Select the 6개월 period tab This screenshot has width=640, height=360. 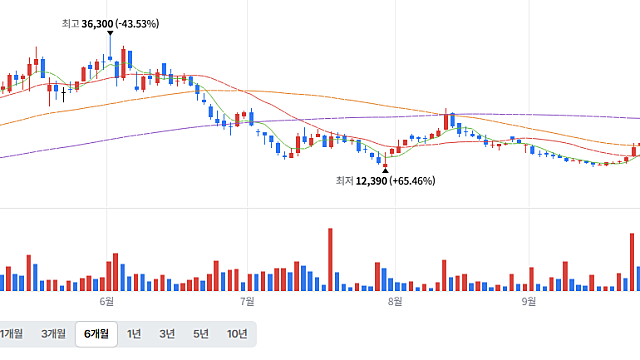pos(96,334)
